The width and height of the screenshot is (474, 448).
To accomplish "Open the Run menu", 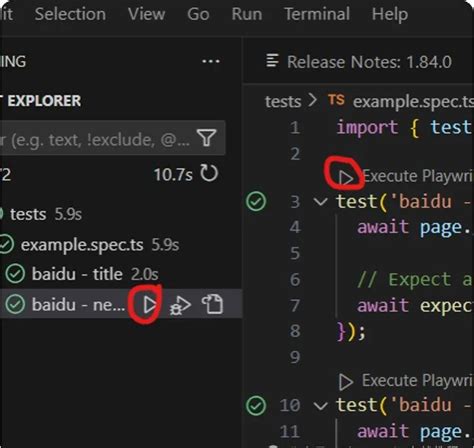I will 247,14.
